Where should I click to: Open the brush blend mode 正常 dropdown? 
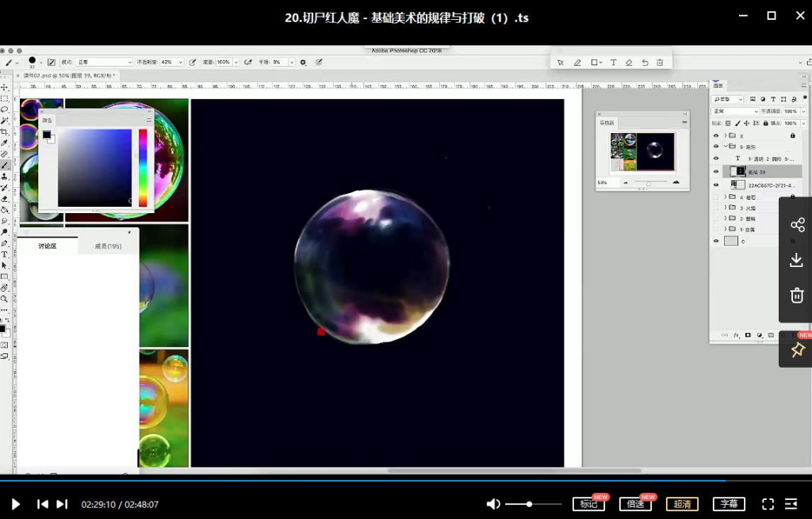coord(104,62)
